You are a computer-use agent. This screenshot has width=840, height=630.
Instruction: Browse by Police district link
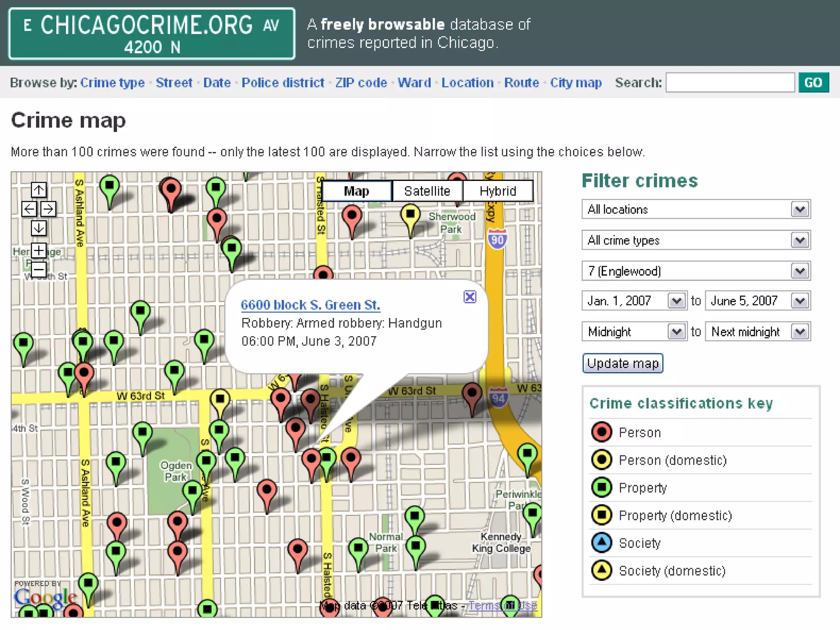pos(283,83)
